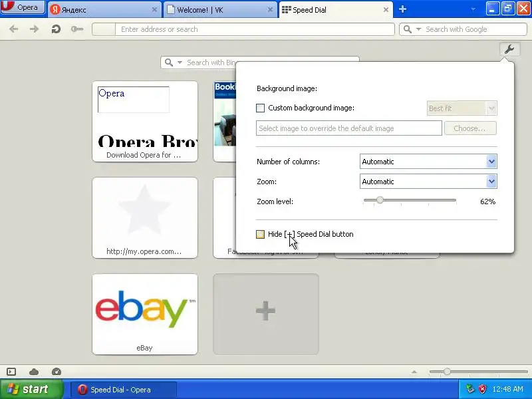Select the Speed Dial tab
The height and width of the screenshot is (399, 532).
coord(336,9)
